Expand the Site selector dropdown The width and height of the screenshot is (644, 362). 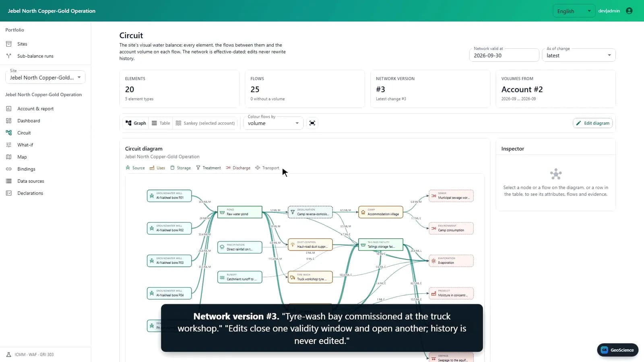45,77
